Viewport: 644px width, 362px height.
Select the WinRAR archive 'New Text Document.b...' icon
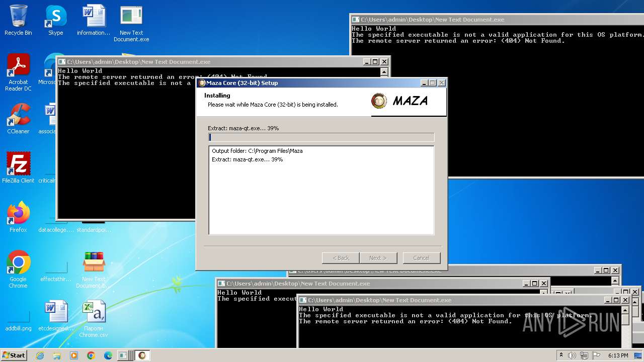click(x=94, y=269)
